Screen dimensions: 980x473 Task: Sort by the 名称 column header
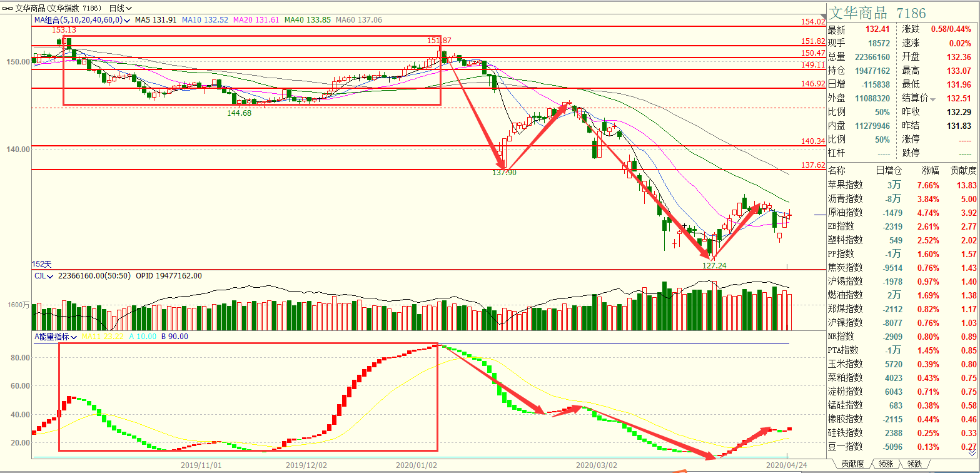coord(836,171)
